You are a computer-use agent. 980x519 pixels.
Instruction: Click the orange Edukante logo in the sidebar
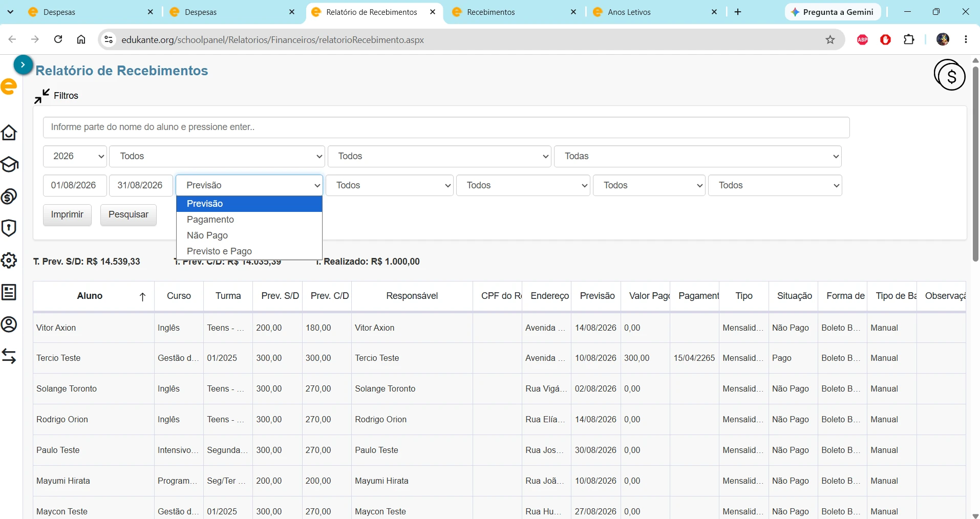[x=9, y=87]
